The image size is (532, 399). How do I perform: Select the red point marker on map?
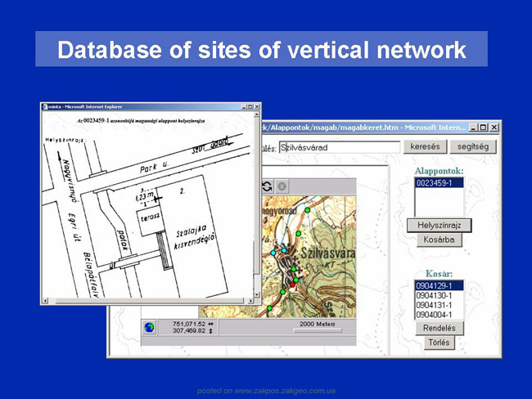pos(292,285)
